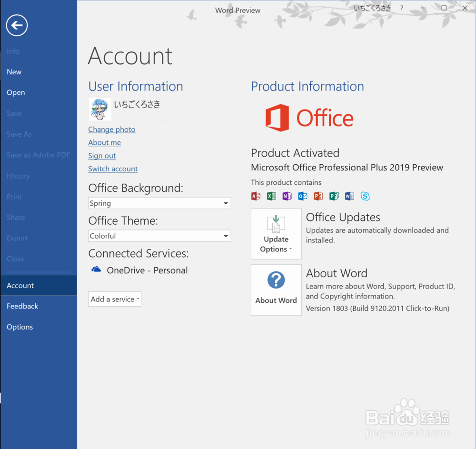Click the Publisher app icon
This screenshot has height=449, width=476.
coord(334,196)
